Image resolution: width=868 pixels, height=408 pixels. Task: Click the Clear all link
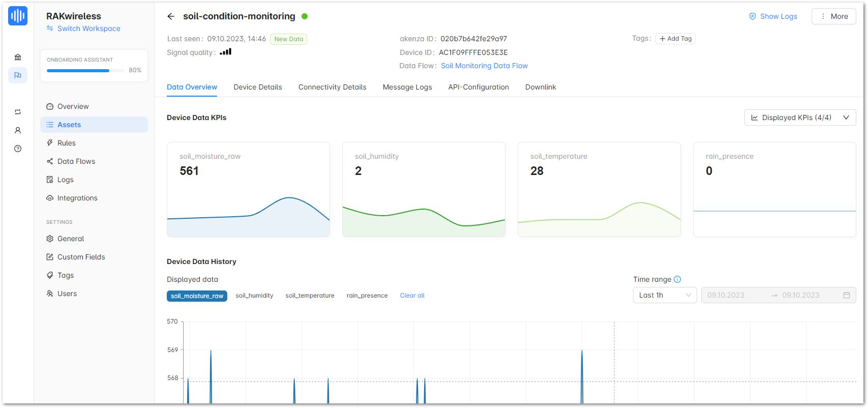coord(412,296)
